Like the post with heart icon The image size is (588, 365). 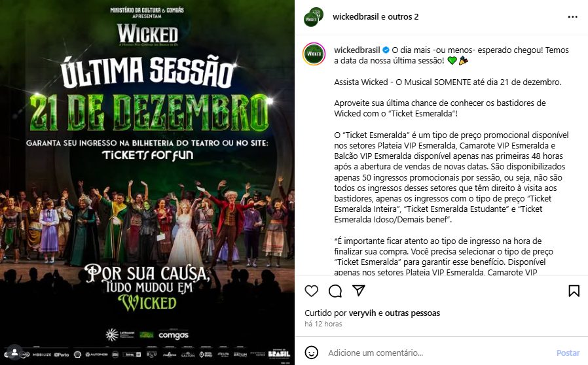[x=311, y=291]
